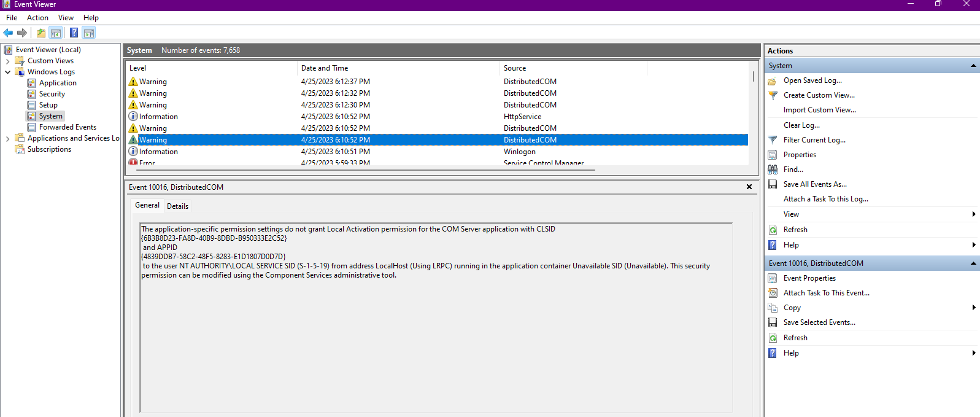Click Attach a Task To this Log...
The image size is (980, 417).
[x=825, y=199]
